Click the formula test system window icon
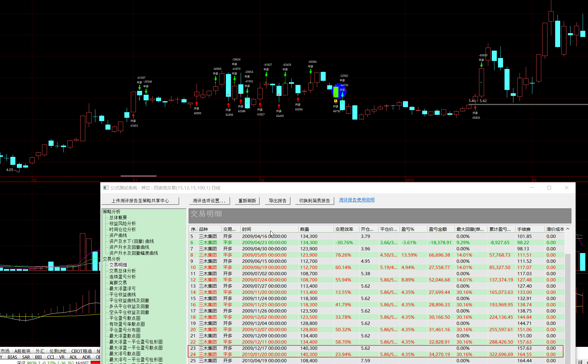This screenshot has height=364, width=588. (106, 188)
